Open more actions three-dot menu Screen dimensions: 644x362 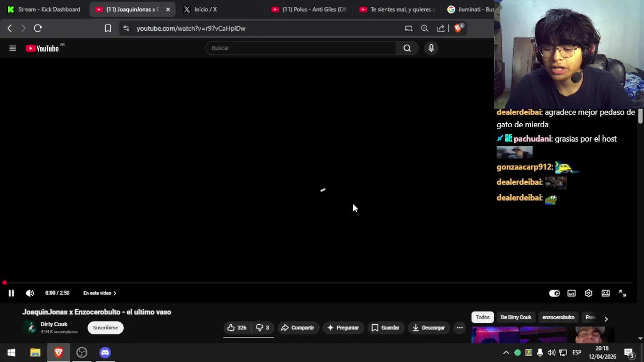[x=459, y=328]
